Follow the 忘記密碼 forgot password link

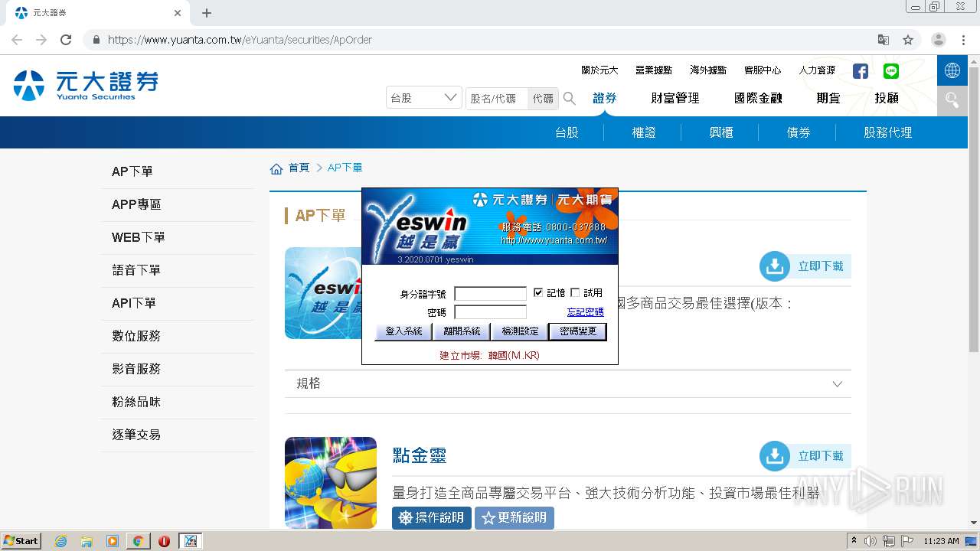(586, 312)
